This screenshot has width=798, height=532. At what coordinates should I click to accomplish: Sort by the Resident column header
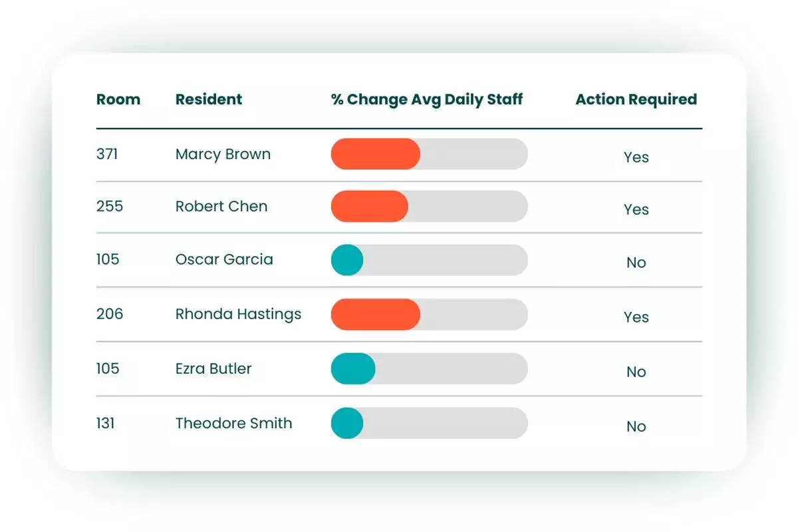(x=209, y=100)
